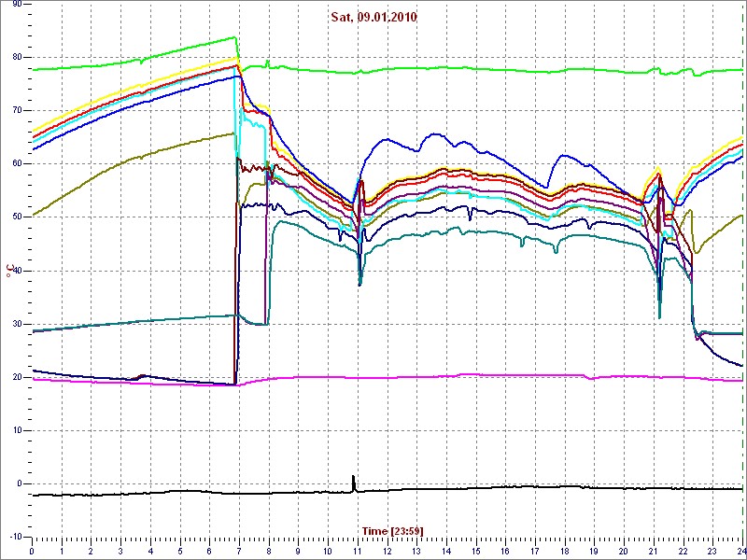Click hour label 11 on the time axis
This screenshot has height=560, width=747.
click(358, 552)
